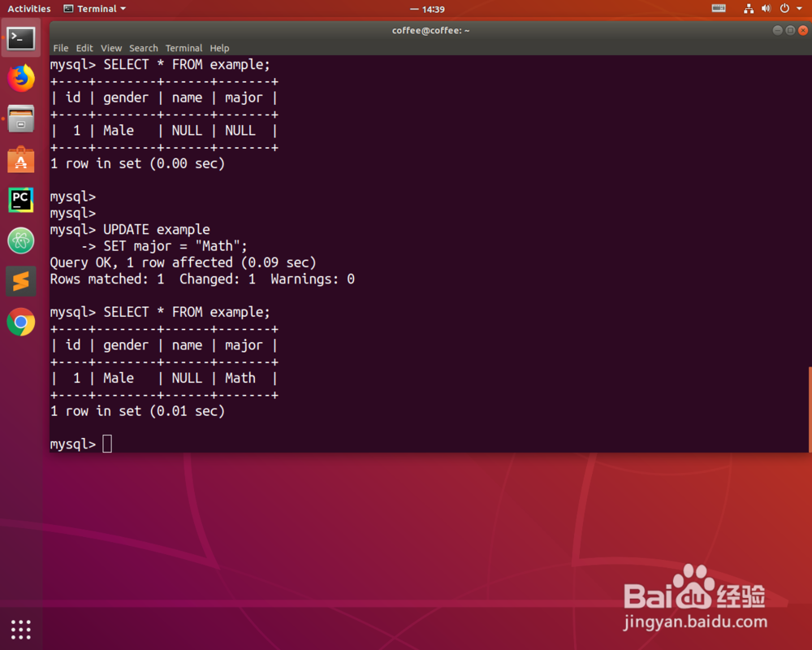Screen dimensions: 812x650
Task: Expand the system menu arrow
Action: [x=799, y=8]
